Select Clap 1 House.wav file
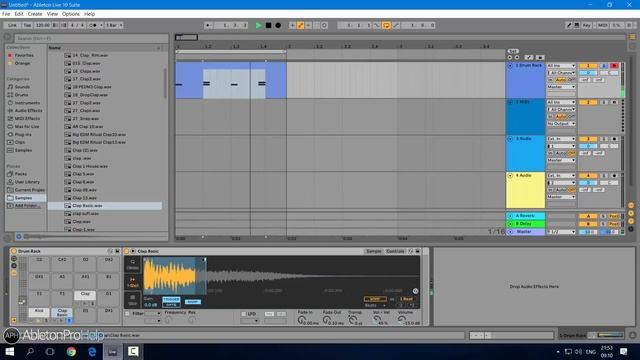Image resolution: width=640 pixels, height=360 pixels. coord(105,166)
